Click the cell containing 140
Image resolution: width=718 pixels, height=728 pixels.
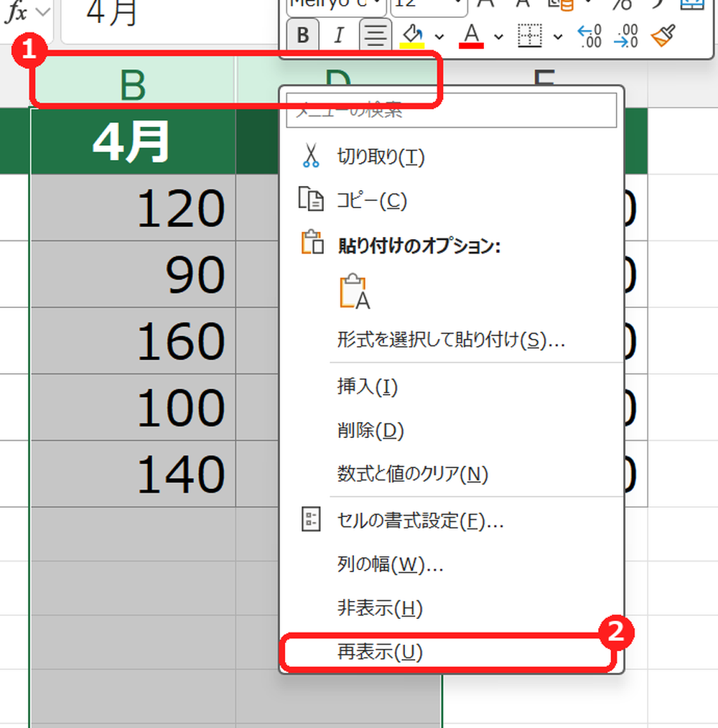pyautogui.click(x=134, y=473)
